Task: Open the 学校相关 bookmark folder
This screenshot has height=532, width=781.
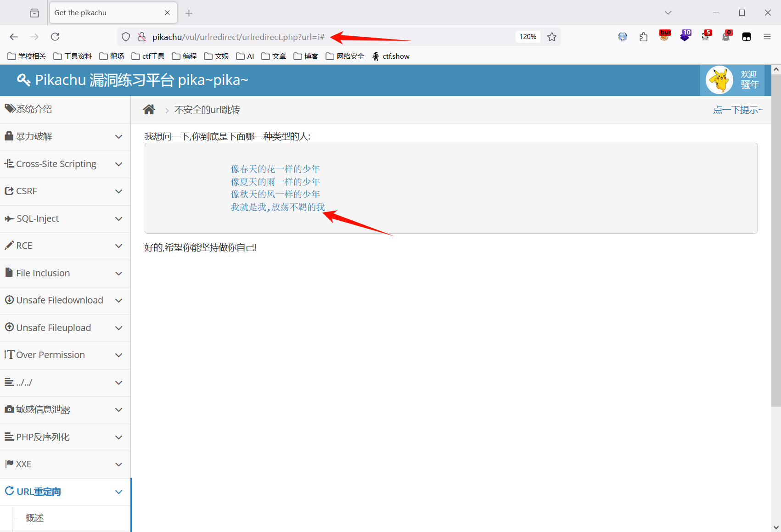Action: [27, 56]
